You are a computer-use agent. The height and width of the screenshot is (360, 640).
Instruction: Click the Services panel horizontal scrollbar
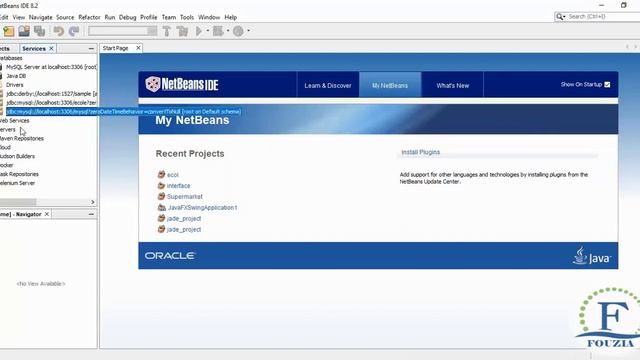point(18,202)
